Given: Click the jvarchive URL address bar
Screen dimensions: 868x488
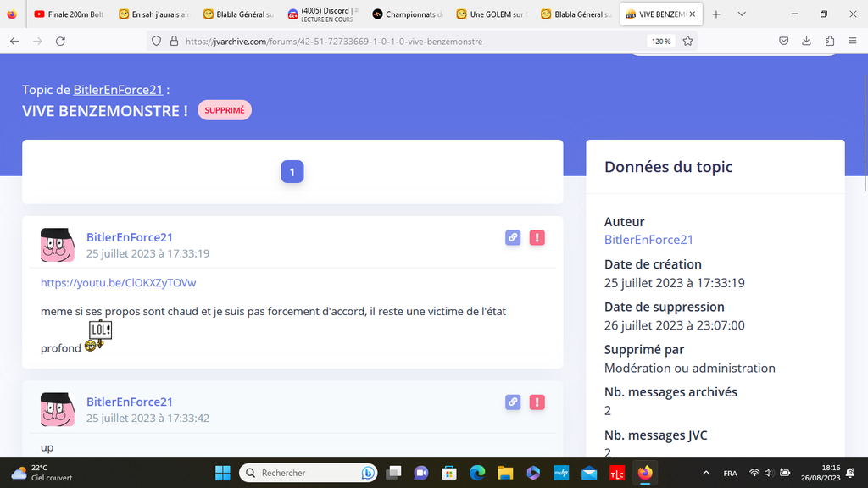Looking at the screenshot, I should (407, 41).
